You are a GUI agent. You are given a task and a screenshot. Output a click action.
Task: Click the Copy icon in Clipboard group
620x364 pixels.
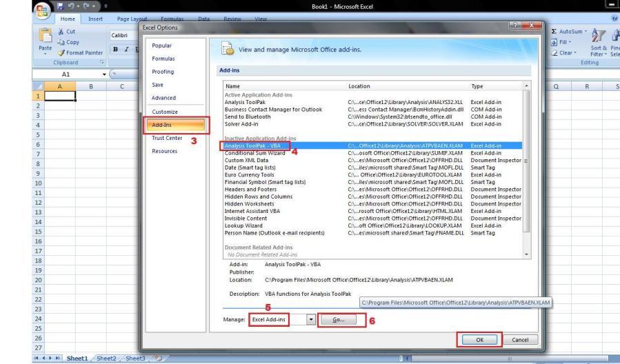pos(61,42)
